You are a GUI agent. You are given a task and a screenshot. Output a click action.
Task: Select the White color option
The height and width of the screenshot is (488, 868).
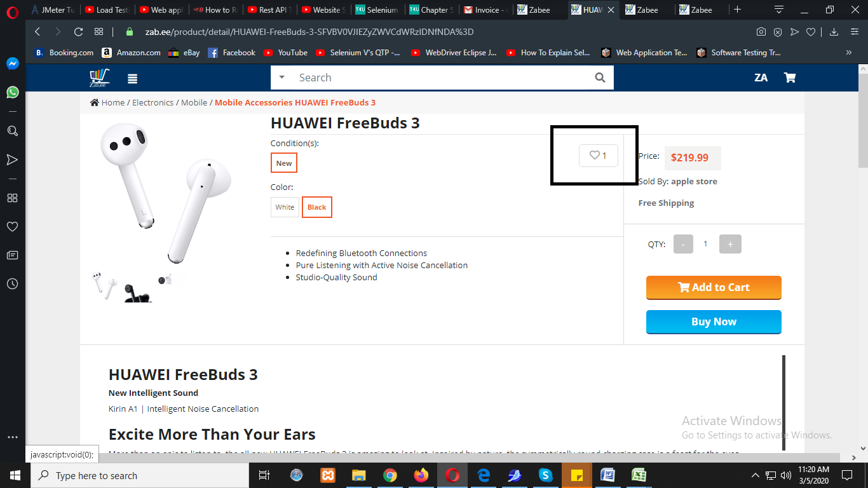click(285, 207)
